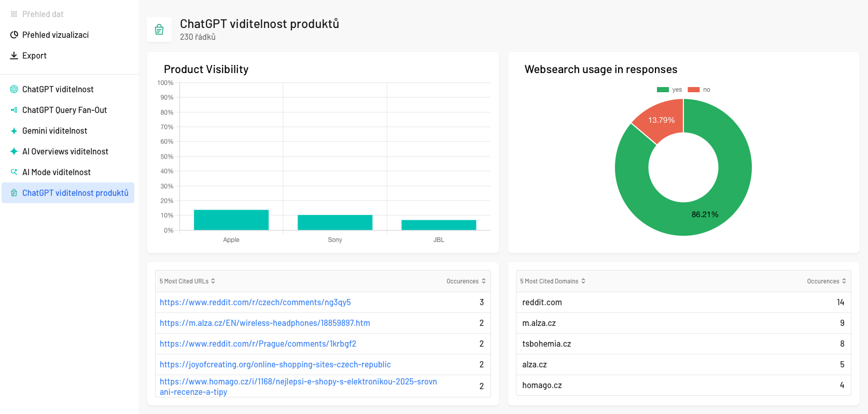868x414 pixels.
Task: Click the Apple bar in Product Visibility
Action: [231, 220]
